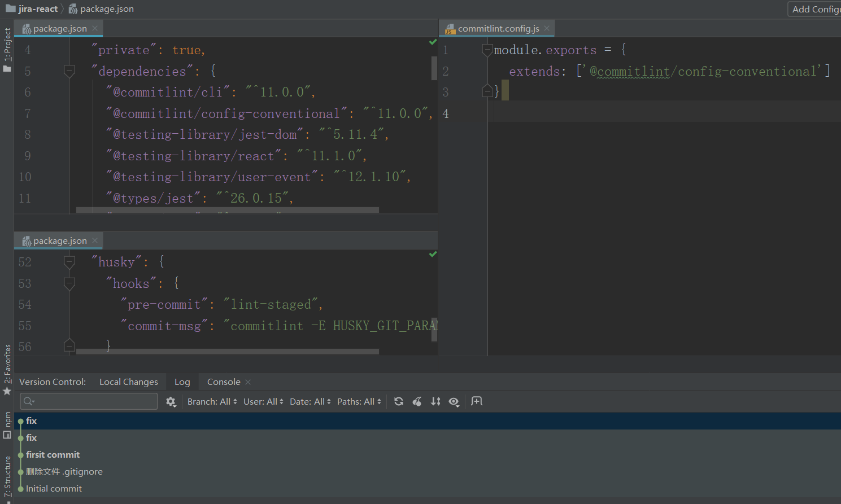The width and height of the screenshot is (841, 504).
Task: Collapse the dependencies block fold marker
Action: [69, 71]
